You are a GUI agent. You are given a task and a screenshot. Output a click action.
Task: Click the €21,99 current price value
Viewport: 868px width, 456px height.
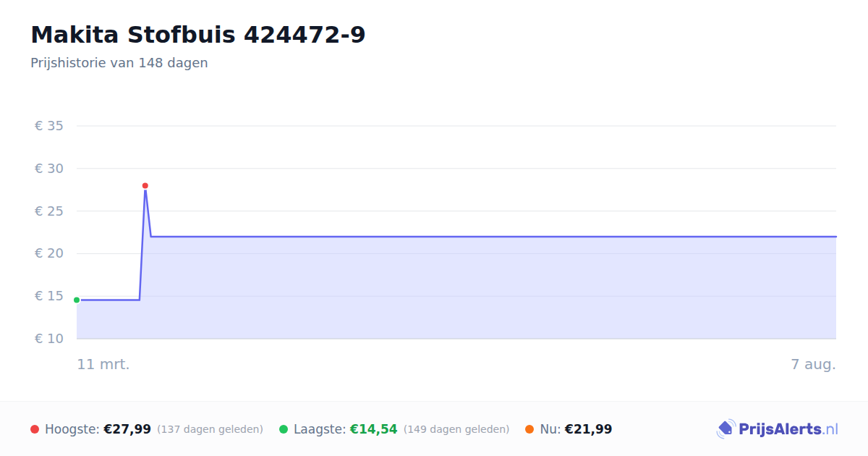[x=588, y=429]
